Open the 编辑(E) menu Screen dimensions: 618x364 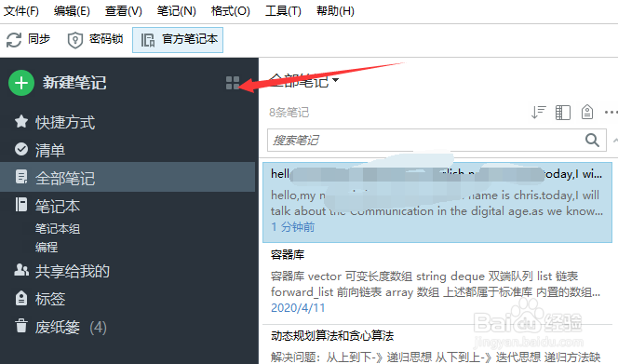point(72,11)
